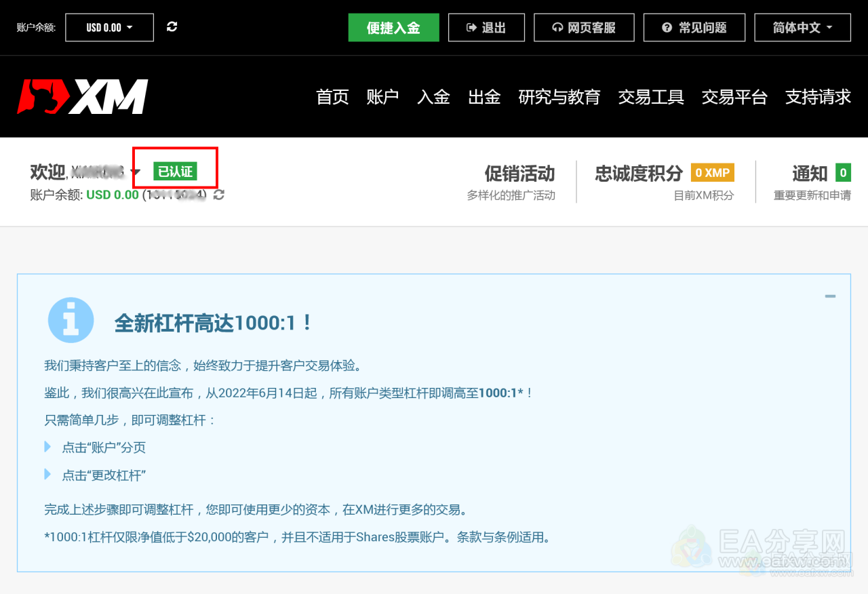
Task: Click the 点击“账户”分页 bullet line
Action: (x=104, y=448)
